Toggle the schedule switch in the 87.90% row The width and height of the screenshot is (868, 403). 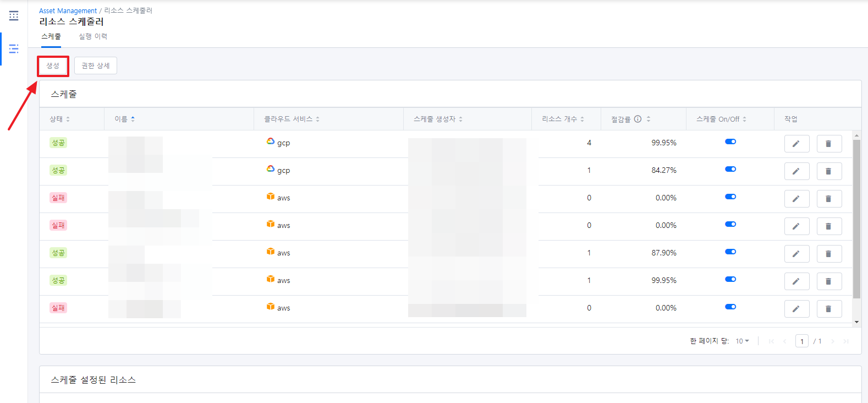click(x=730, y=252)
